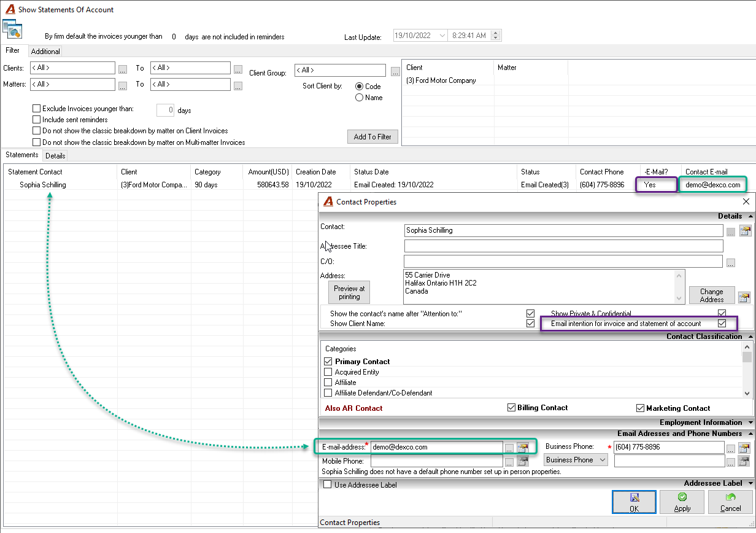
Task: Toggle Email intention for invoice and statement checkbox
Action: click(x=722, y=323)
